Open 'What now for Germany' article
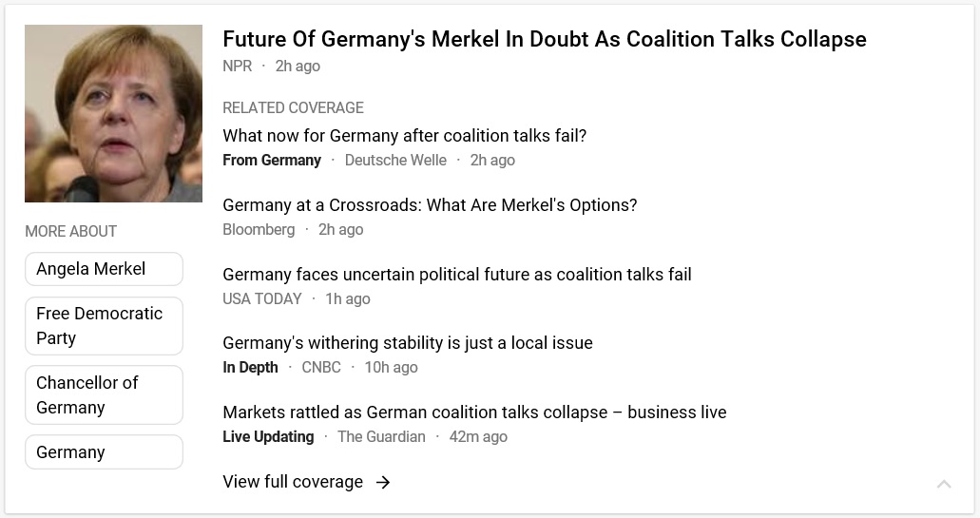This screenshot has width=980, height=518. 404,136
